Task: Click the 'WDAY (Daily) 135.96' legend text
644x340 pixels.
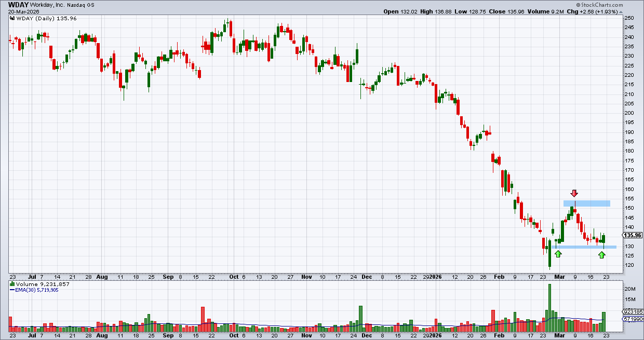Action: pyautogui.click(x=46, y=18)
